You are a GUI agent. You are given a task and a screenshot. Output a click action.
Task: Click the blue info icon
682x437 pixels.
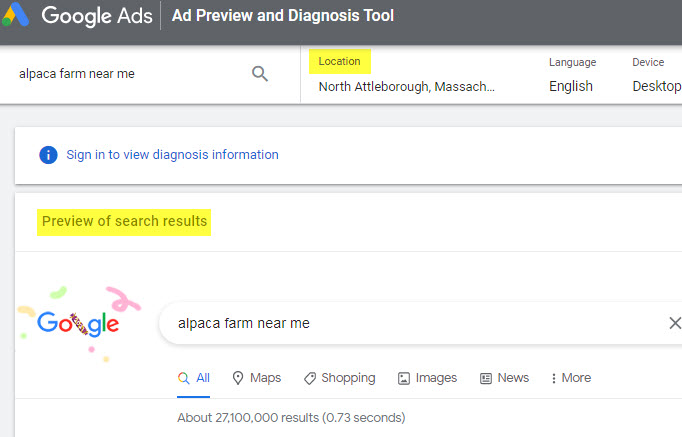(48, 155)
